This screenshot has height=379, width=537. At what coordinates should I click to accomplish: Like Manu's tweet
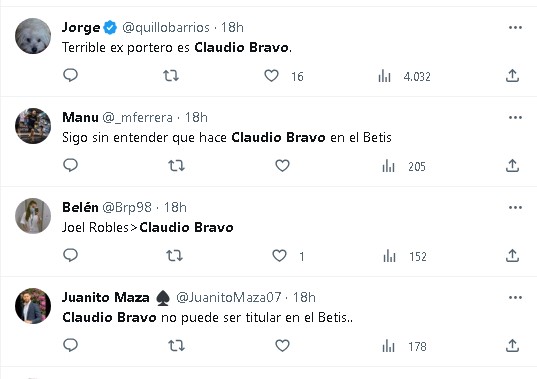point(282,166)
